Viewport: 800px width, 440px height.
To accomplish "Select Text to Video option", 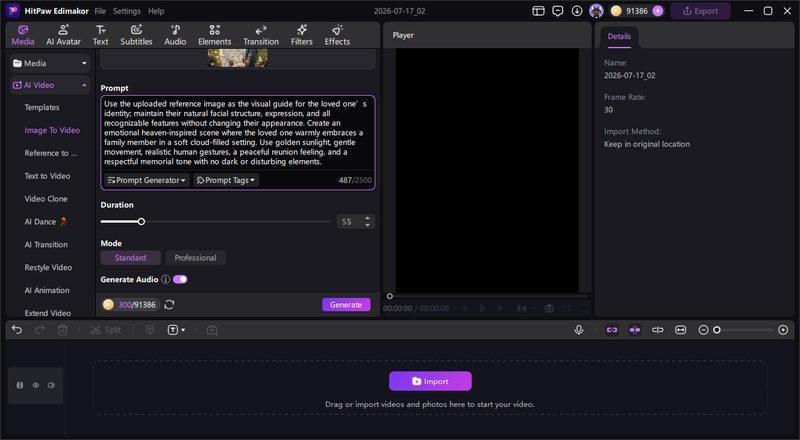I will [x=47, y=176].
